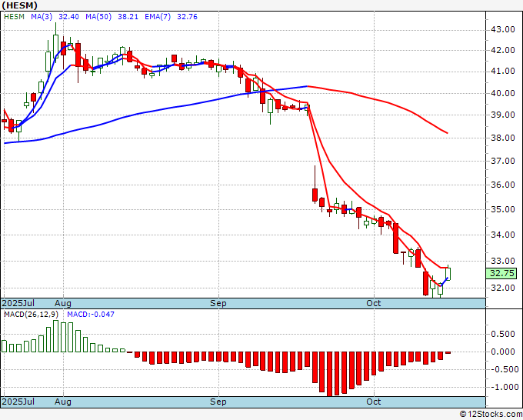
Task: Click the 32.00 price axis label
Action: (503, 288)
